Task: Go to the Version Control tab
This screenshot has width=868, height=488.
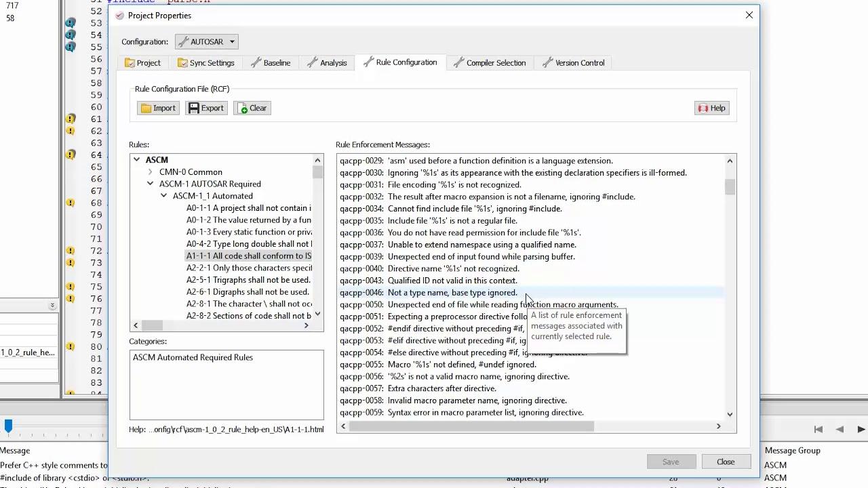Action: pos(573,63)
